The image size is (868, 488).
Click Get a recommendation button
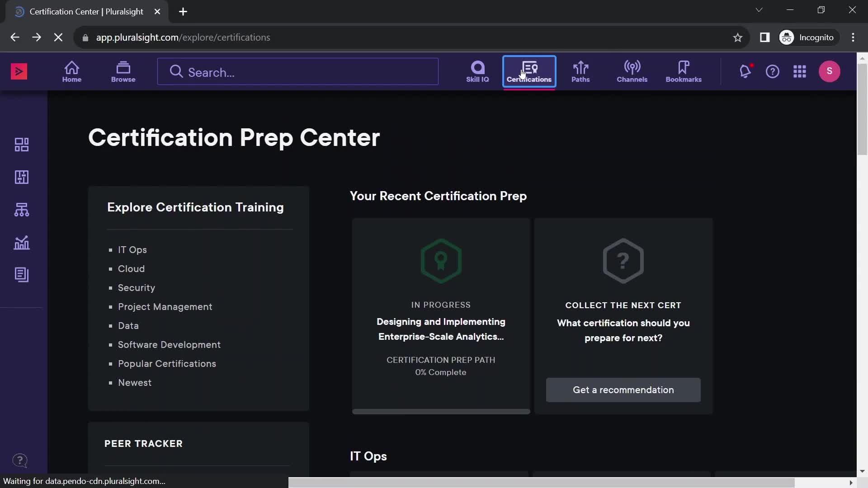[x=623, y=390]
